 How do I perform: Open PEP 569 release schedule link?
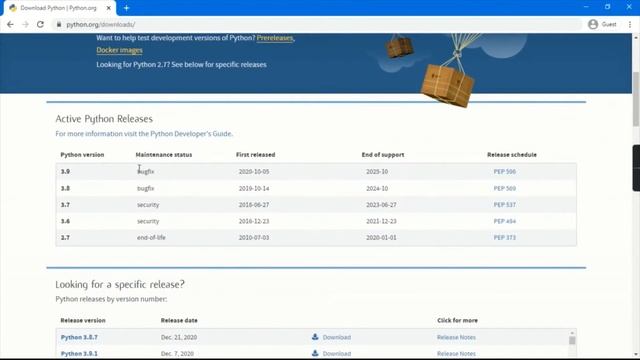click(x=504, y=188)
